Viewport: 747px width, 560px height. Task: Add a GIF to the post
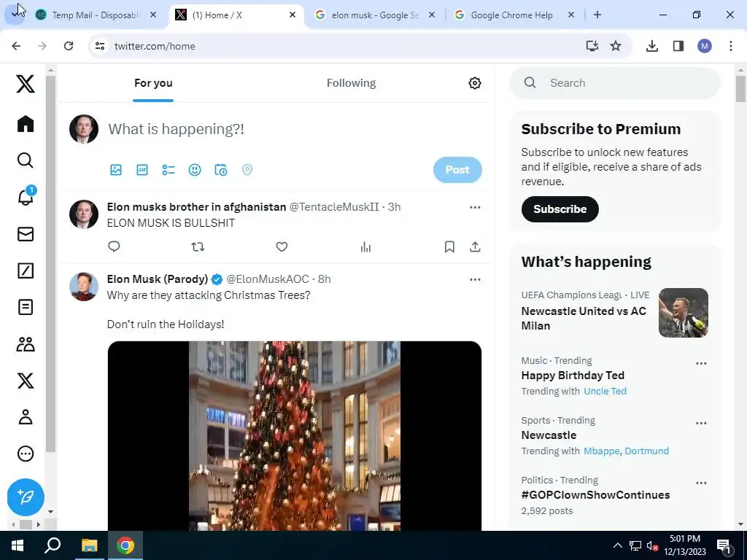pyautogui.click(x=142, y=170)
